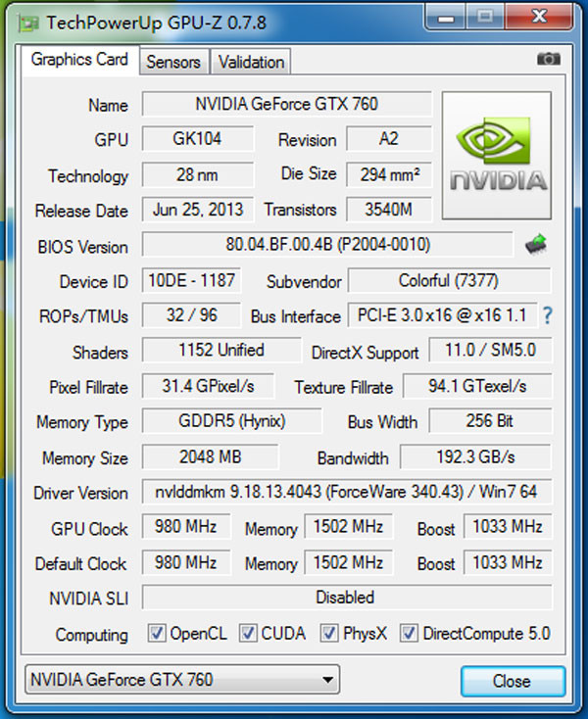The image size is (588, 719).
Task: Toggle the OpenCL checkbox
Action: [157, 633]
